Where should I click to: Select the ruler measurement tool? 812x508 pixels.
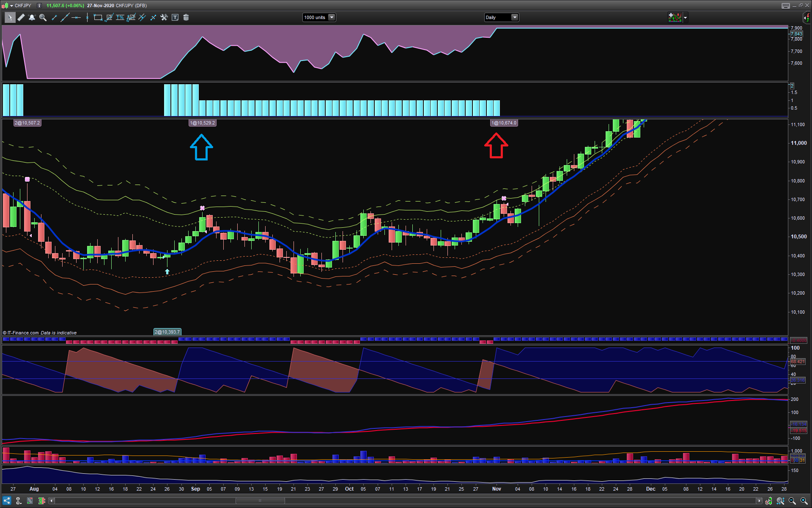(21, 17)
